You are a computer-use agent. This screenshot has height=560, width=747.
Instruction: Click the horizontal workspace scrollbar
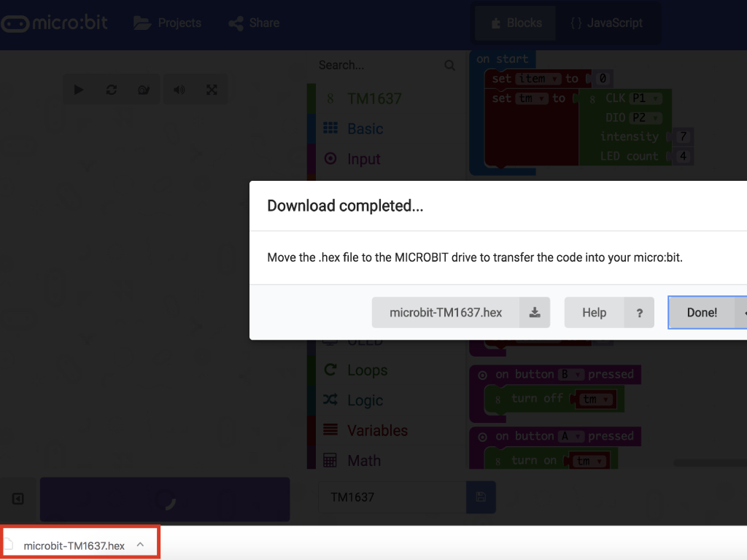click(x=710, y=463)
